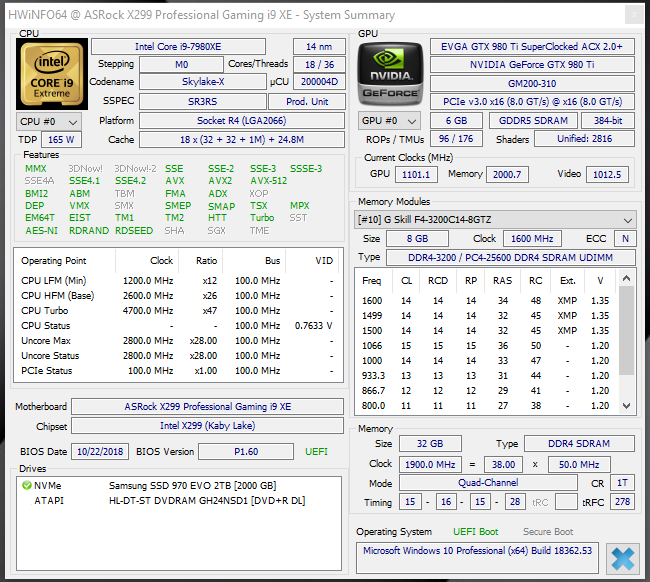This screenshot has width=650, height=582.
Task: Click the tRFC 278 field
Action: [x=623, y=502]
